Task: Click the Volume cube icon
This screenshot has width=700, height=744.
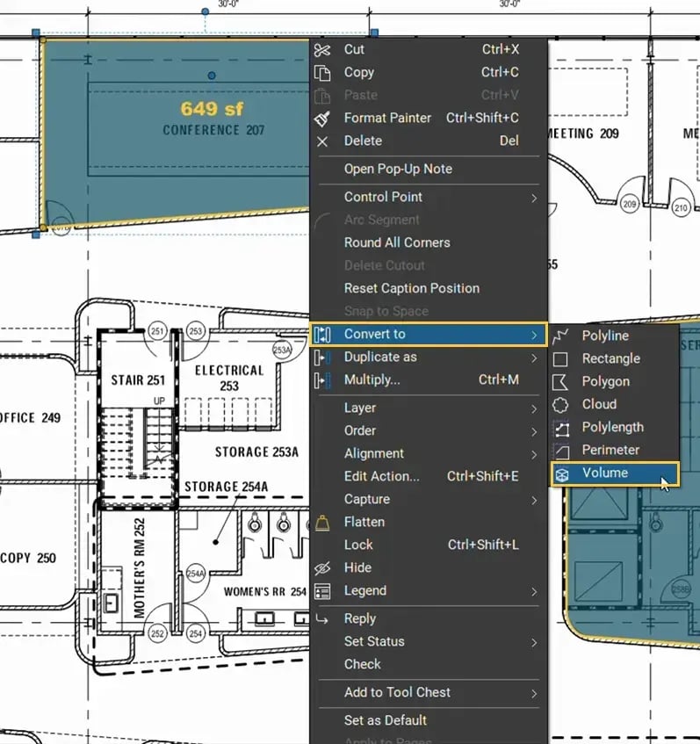Action: [562, 474]
